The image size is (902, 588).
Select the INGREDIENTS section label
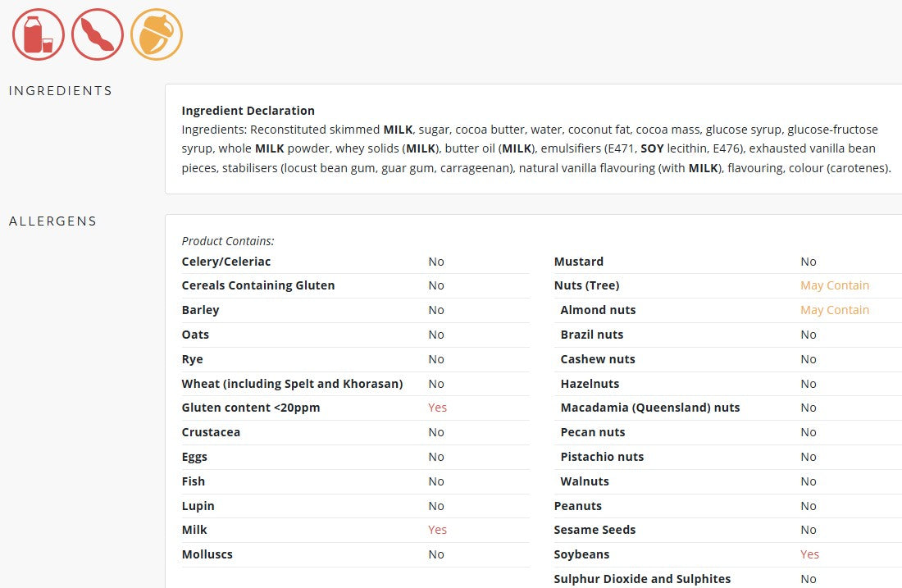click(61, 91)
